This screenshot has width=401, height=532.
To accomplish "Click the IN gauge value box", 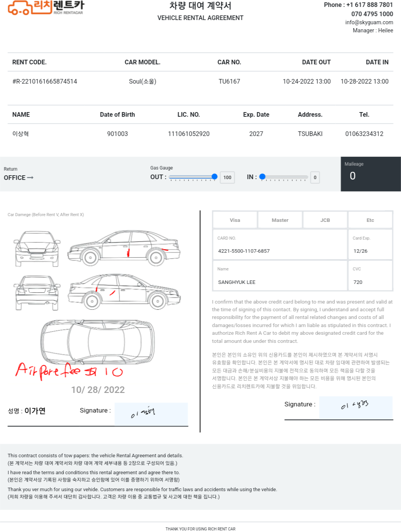I will click(x=315, y=178).
